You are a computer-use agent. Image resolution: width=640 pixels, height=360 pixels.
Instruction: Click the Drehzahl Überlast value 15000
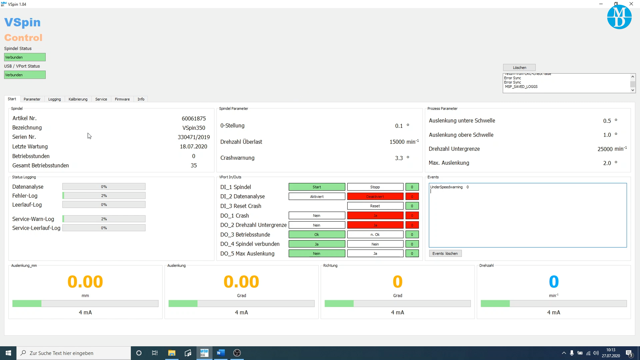(398, 142)
